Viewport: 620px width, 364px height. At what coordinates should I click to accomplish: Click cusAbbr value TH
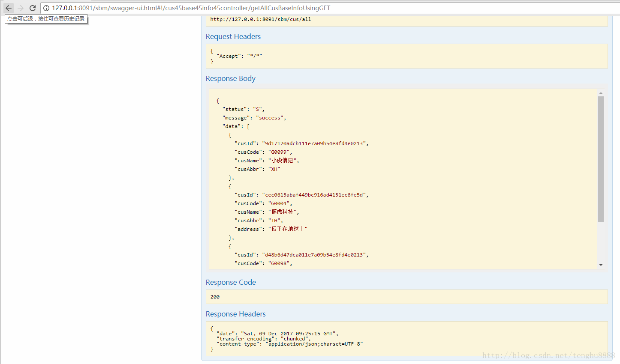click(x=275, y=221)
